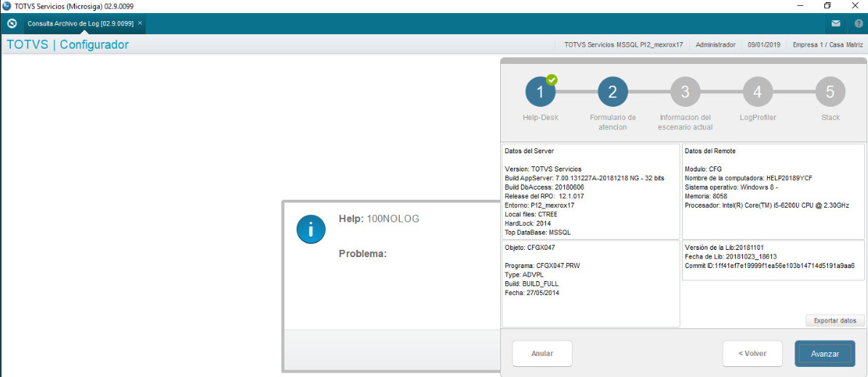Screen dimensions: 868x377
Task: Open the mail envelope icon
Action: 835,24
